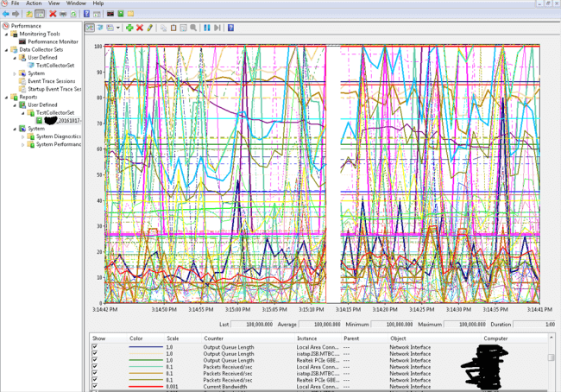Open the Action menu
This screenshot has width=561, height=392.
tap(34, 3)
